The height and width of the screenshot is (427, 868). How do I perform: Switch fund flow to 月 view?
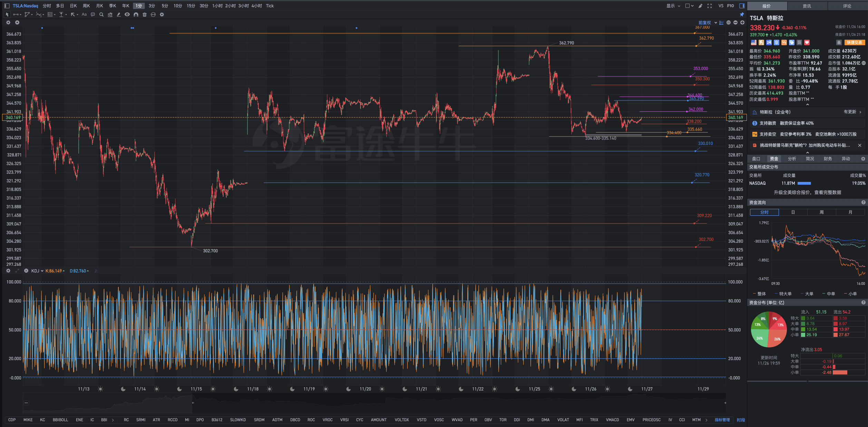point(850,212)
